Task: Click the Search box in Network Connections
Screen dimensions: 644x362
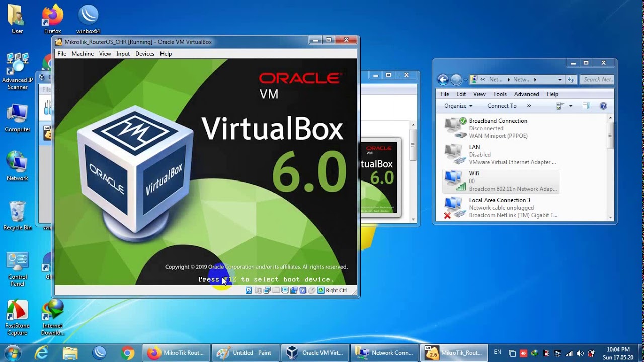Action: (597, 79)
